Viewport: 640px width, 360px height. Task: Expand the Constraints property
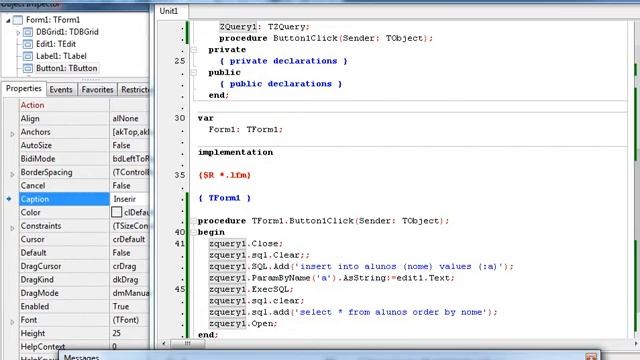[x=12, y=227]
